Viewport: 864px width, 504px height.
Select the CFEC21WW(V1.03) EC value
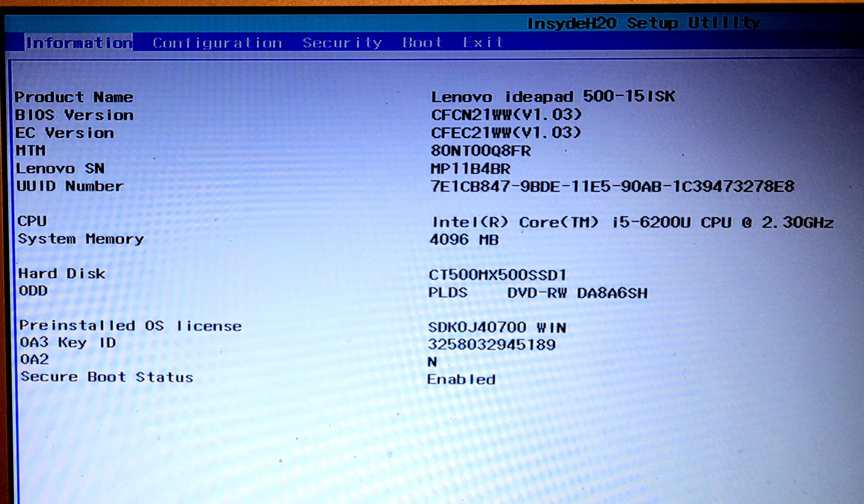(506, 133)
